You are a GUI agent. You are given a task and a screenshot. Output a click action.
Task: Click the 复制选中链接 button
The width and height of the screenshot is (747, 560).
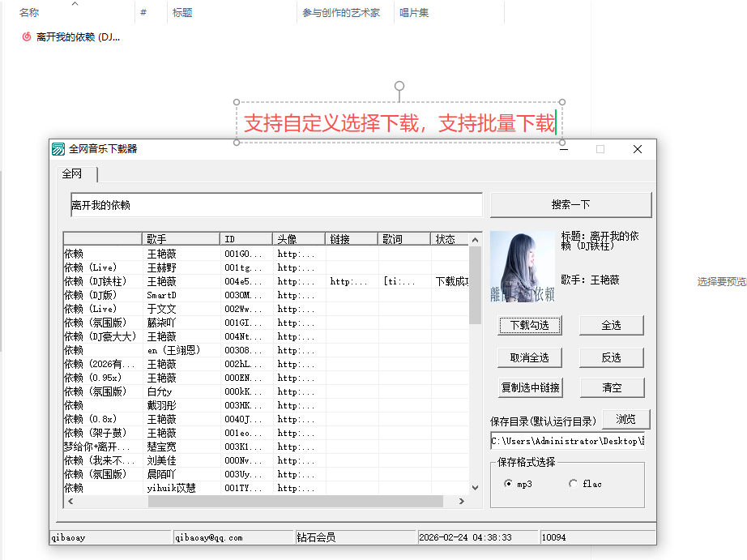(530, 388)
